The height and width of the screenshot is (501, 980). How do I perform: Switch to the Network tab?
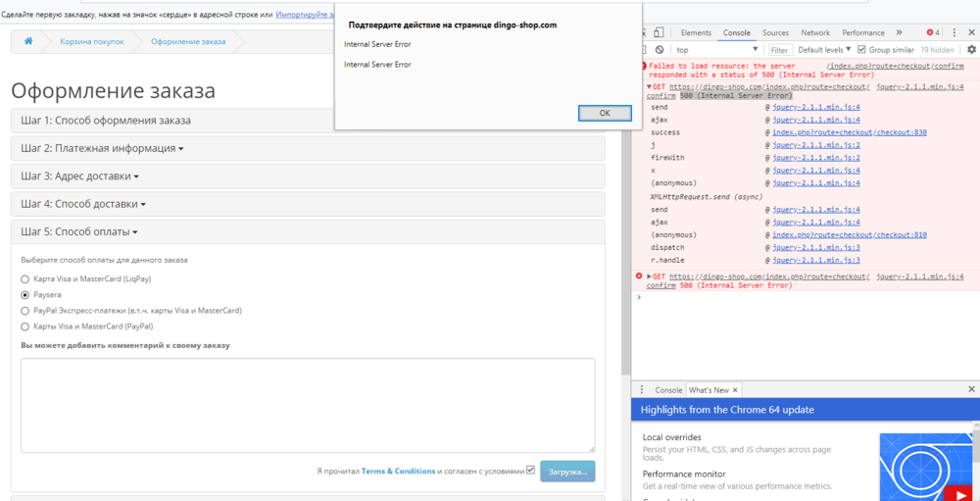click(814, 32)
